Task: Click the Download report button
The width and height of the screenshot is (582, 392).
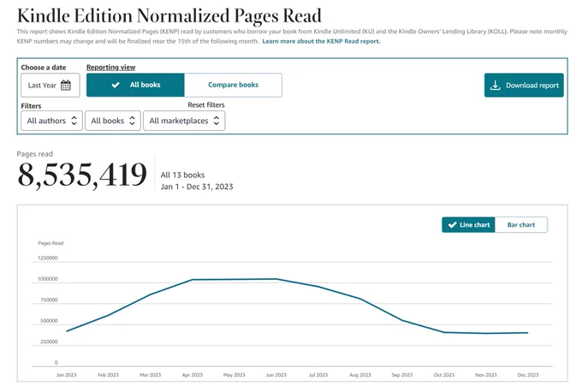Action: point(524,85)
